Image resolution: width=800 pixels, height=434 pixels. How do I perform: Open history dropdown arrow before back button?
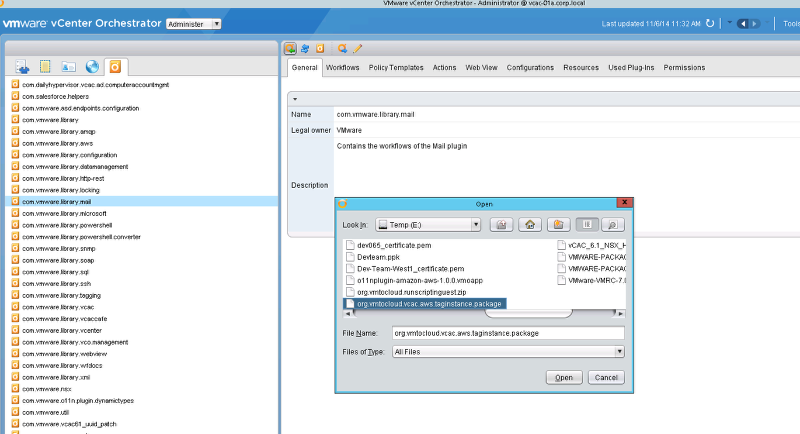click(x=730, y=23)
